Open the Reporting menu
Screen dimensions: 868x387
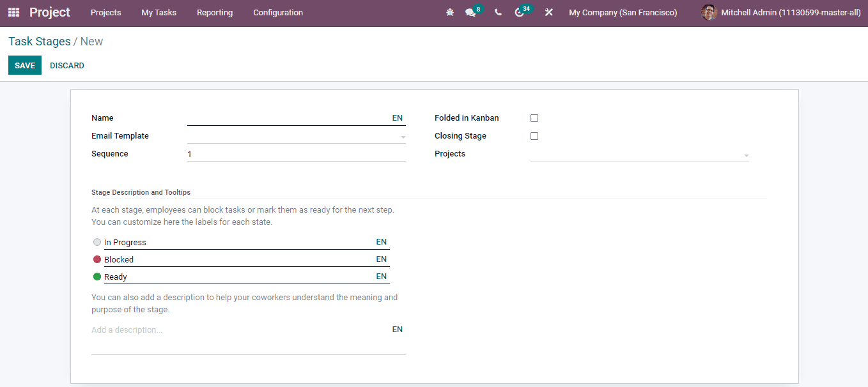tap(214, 12)
